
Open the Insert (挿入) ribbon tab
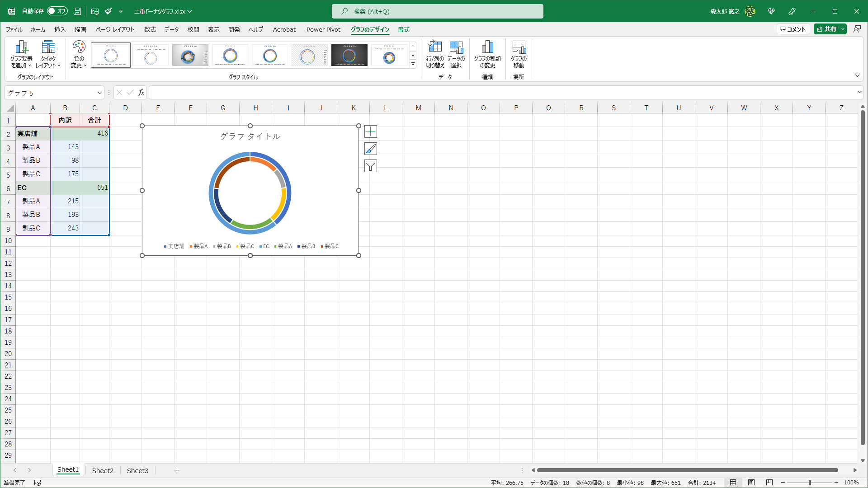(60, 29)
